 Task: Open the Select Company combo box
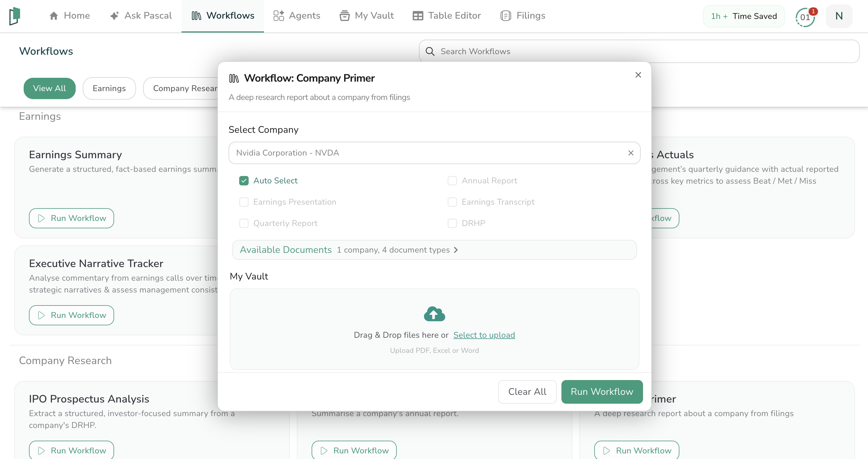[428, 153]
